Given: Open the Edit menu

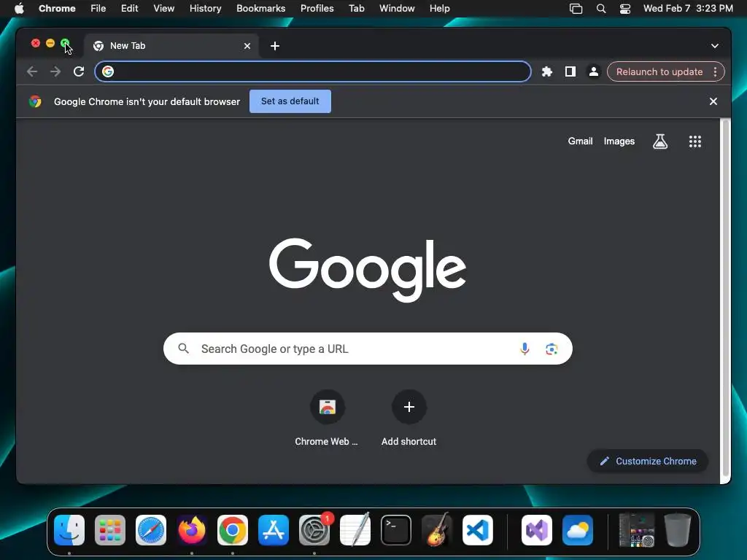Looking at the screenshot, I should (x=130, y=9).
